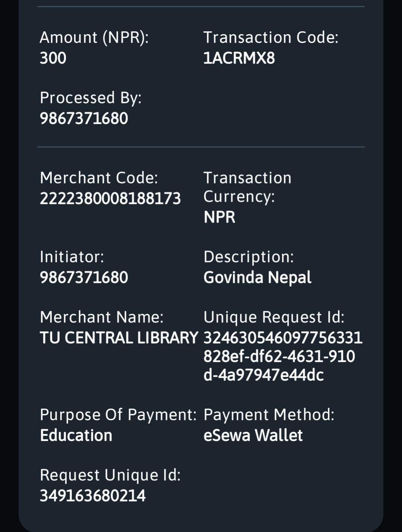Image resolution: width=402 pixels, height=532 pixels.
Task: Click the Transaction Code label
Action: (x=270, y=37)
